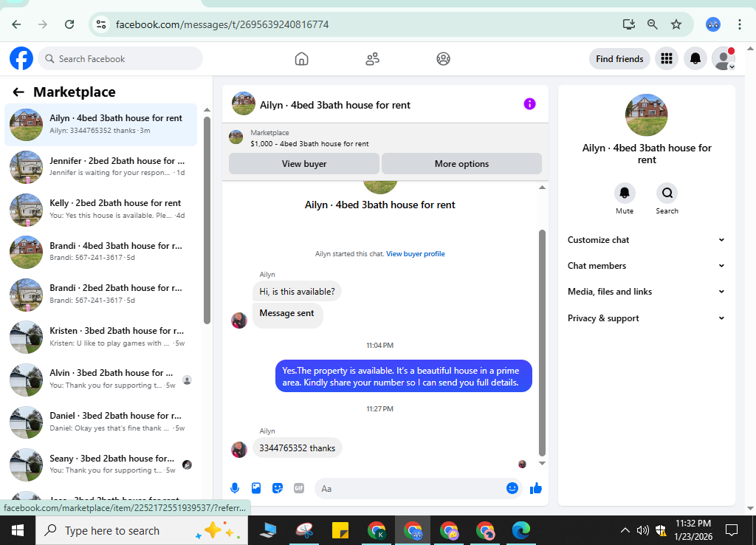Open the volume control in system tray
This screenshot has height=545, width=756.
pos(642,530)
